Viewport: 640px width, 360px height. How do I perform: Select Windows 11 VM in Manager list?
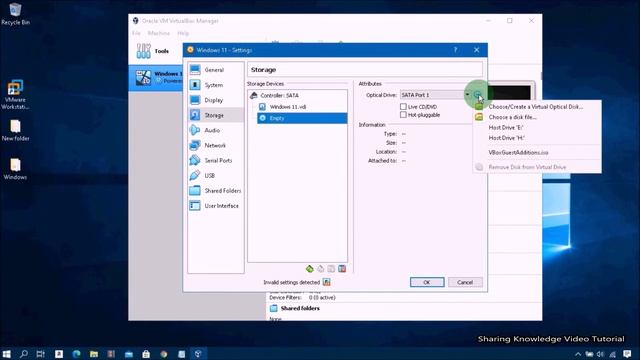[x=156, y=78]
